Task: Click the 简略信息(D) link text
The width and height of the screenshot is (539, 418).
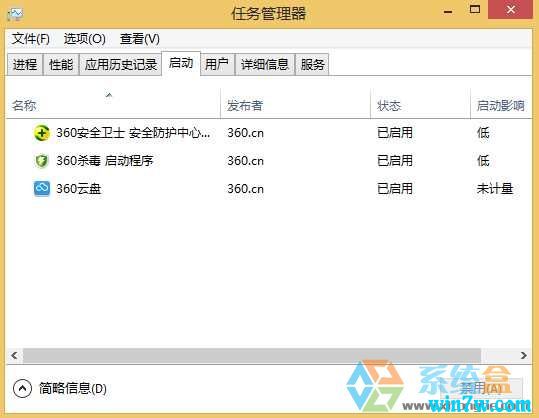Action: click(73, 388)
